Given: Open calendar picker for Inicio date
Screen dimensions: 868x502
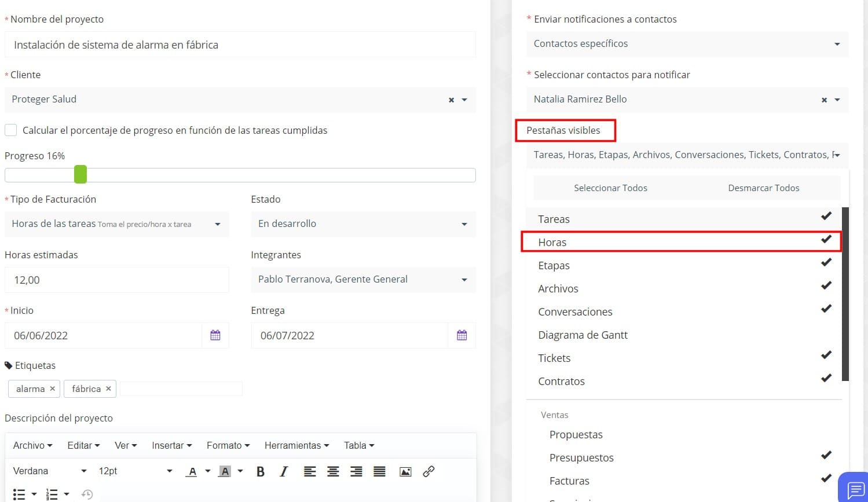Looking at the screenshot, I should click(215, 335).
